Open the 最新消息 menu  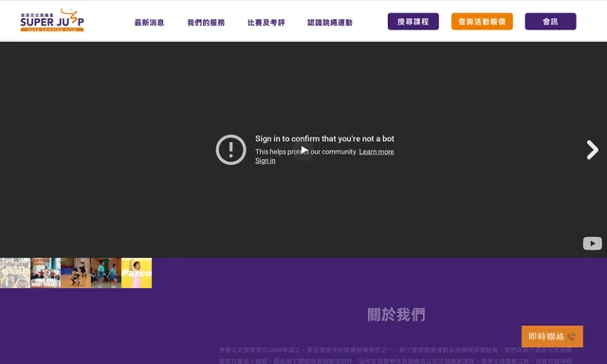pos(149,23)
